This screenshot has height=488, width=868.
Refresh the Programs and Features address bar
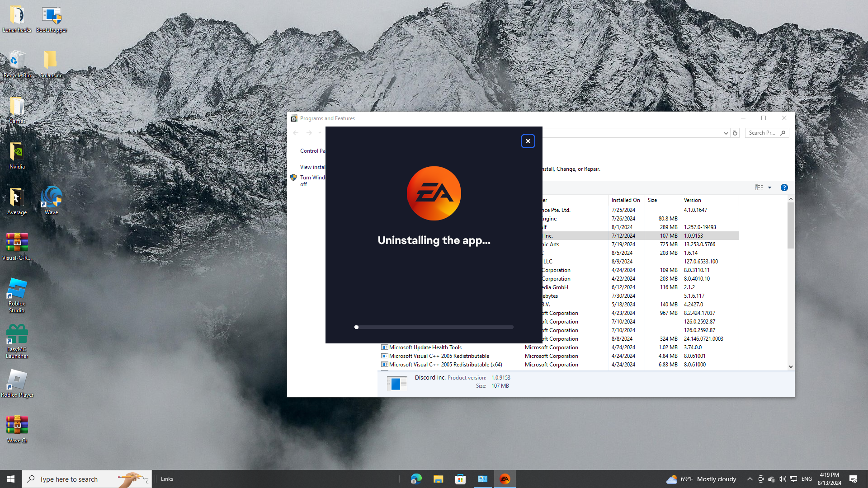click(x=735, y=133)
